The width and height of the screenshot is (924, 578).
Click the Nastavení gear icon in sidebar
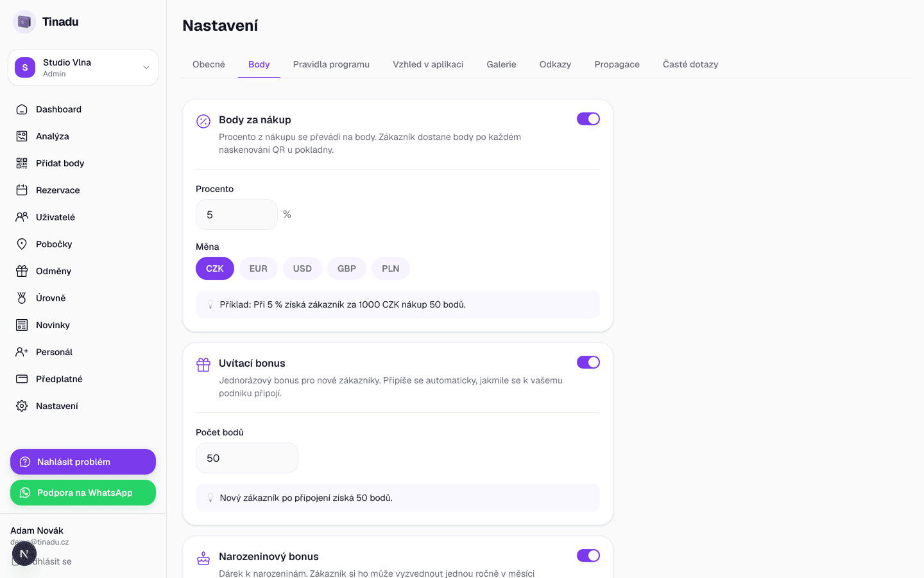tap(22, 406)
